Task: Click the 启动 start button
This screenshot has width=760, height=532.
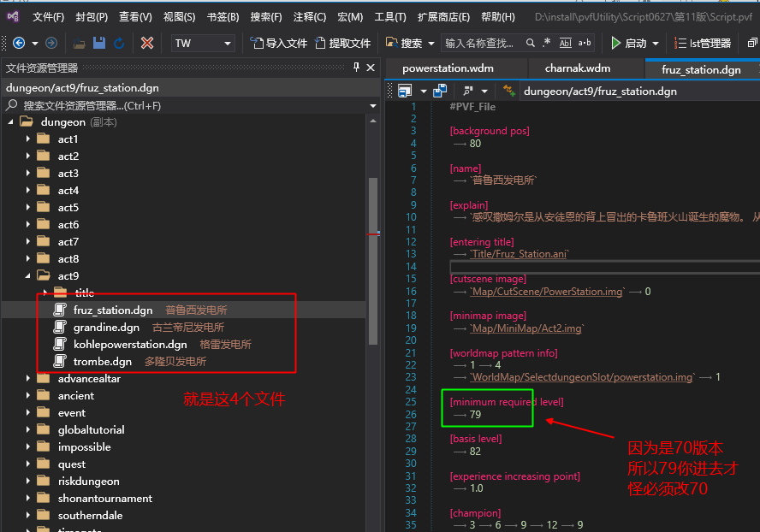Action: 628,43
